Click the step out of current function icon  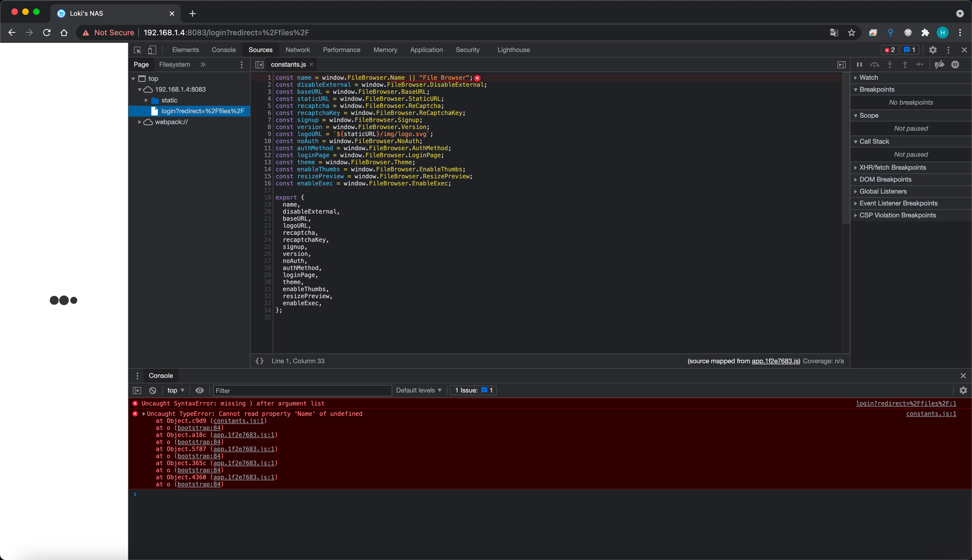tap(905, 65)
